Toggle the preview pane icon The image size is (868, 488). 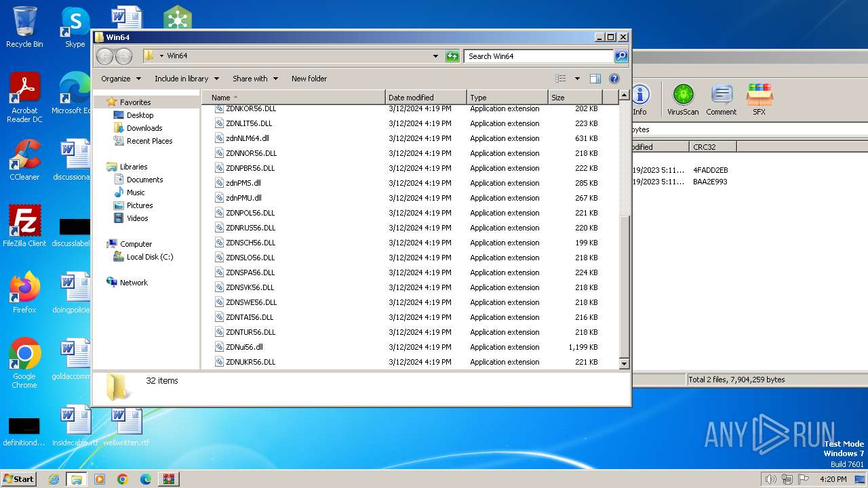point(595,79)
